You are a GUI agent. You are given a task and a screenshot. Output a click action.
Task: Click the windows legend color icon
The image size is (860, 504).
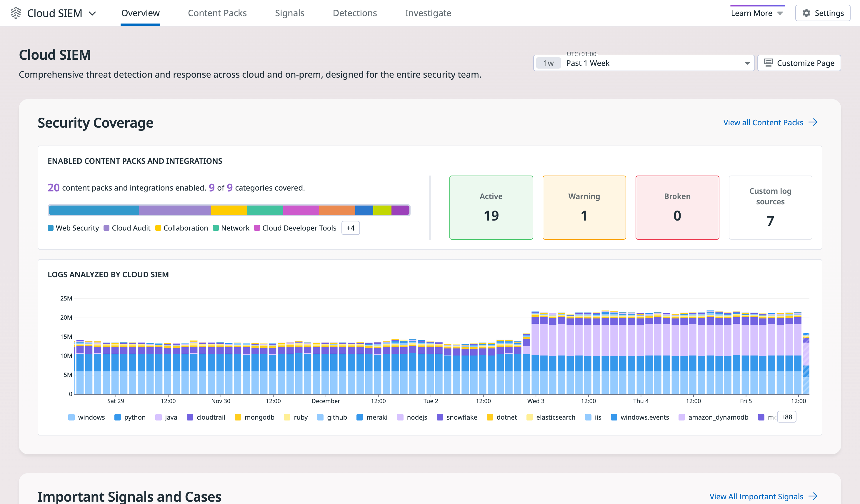pos(71,417)
